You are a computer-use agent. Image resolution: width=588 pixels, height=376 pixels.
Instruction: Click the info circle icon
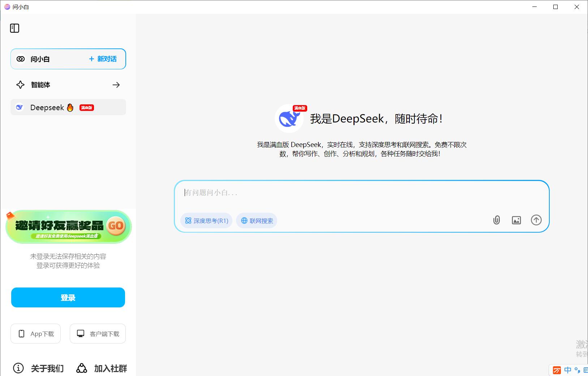click(18, 368)
